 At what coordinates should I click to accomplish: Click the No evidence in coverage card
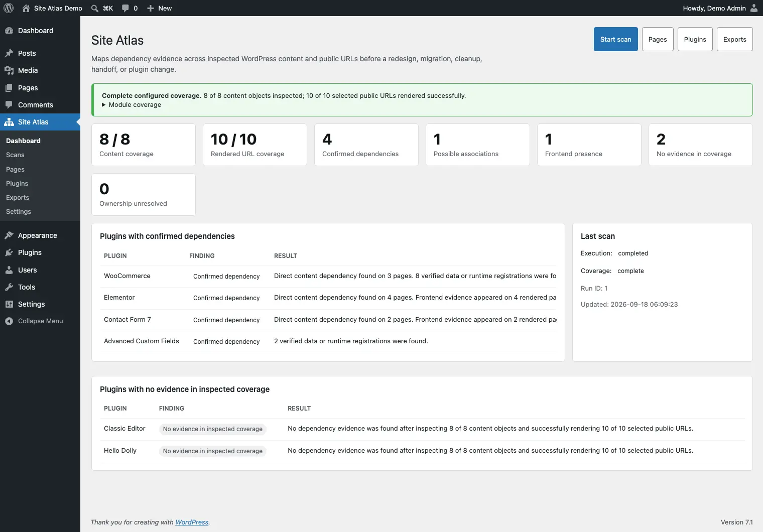(x=701, y=145)
